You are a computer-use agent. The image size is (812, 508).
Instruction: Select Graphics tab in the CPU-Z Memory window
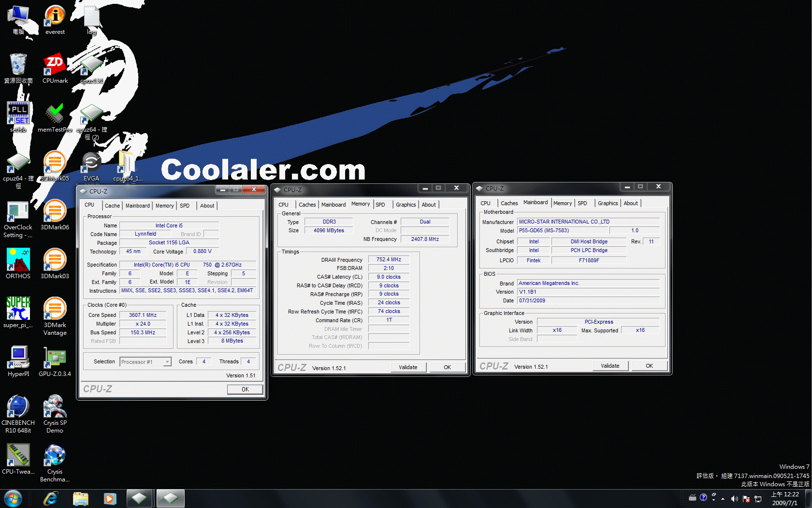tap(406, 205)
